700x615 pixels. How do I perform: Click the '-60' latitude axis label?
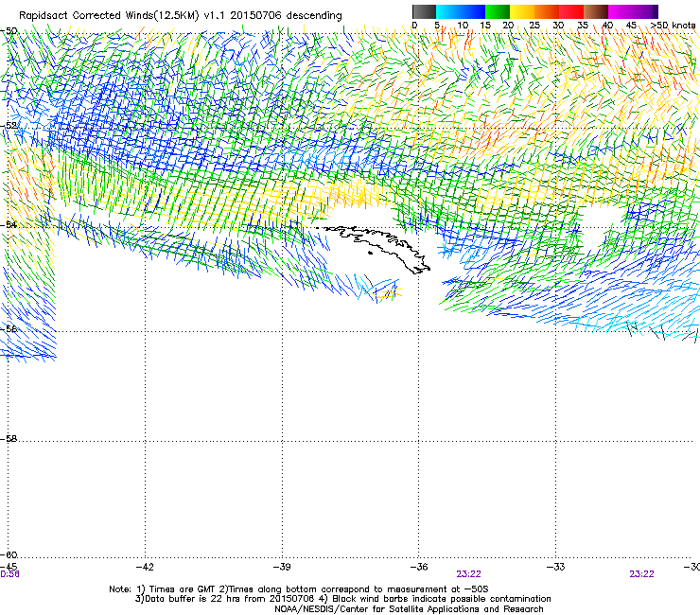pos(9,554)
